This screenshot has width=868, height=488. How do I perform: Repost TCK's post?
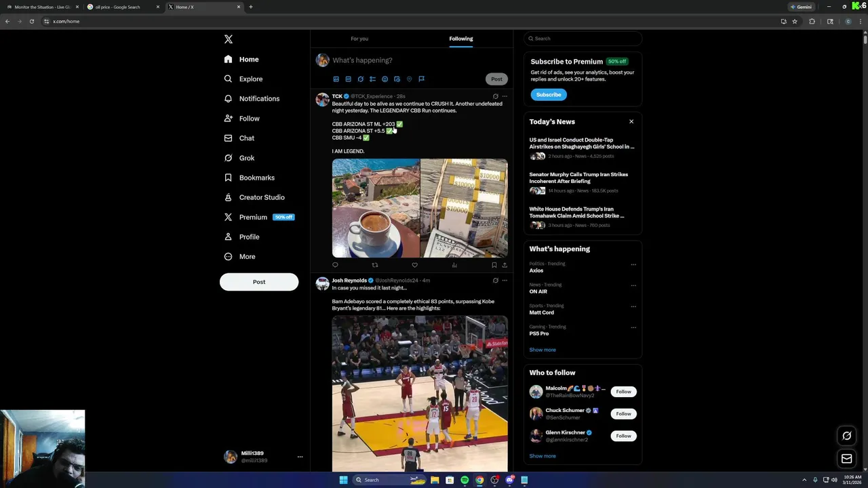pos(374,265)
